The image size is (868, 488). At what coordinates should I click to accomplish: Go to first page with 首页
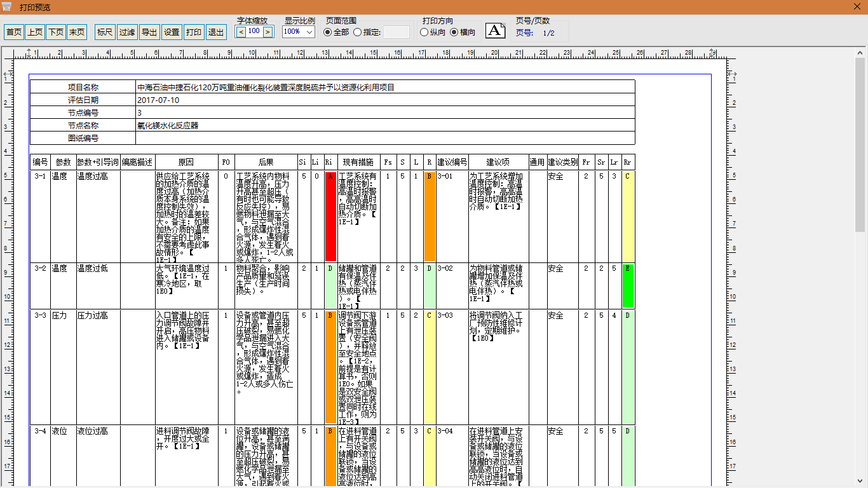[13, 32]
